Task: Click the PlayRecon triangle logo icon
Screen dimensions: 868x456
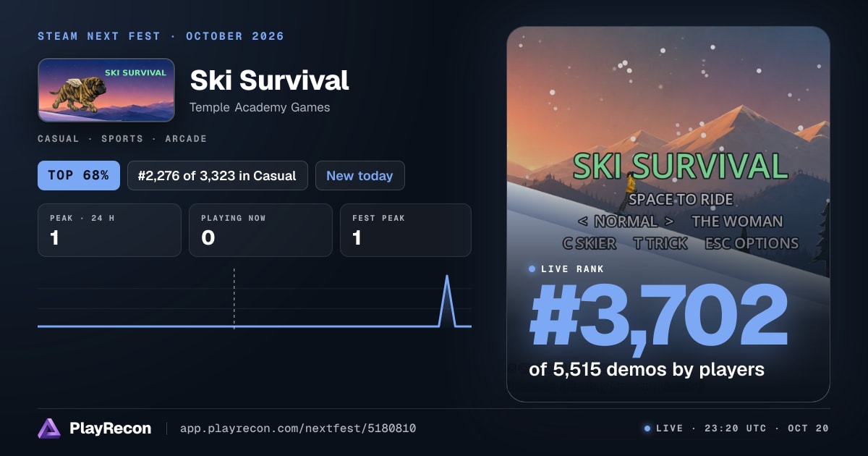Action: coord(49,428)
